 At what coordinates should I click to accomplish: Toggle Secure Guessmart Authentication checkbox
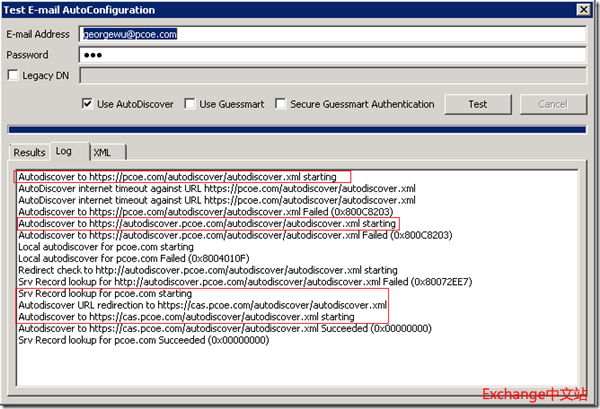coord(282,104)
